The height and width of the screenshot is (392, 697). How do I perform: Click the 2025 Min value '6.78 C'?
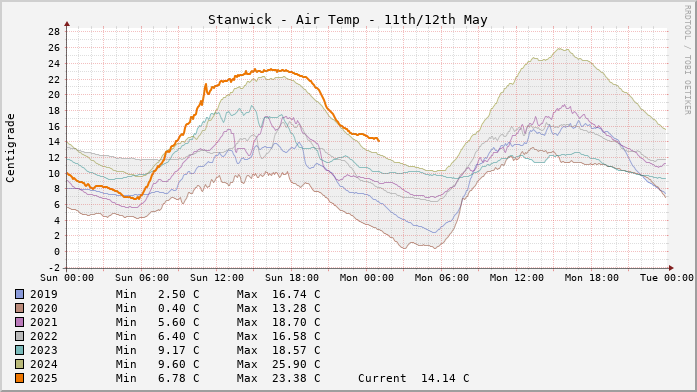pos(179,378)
